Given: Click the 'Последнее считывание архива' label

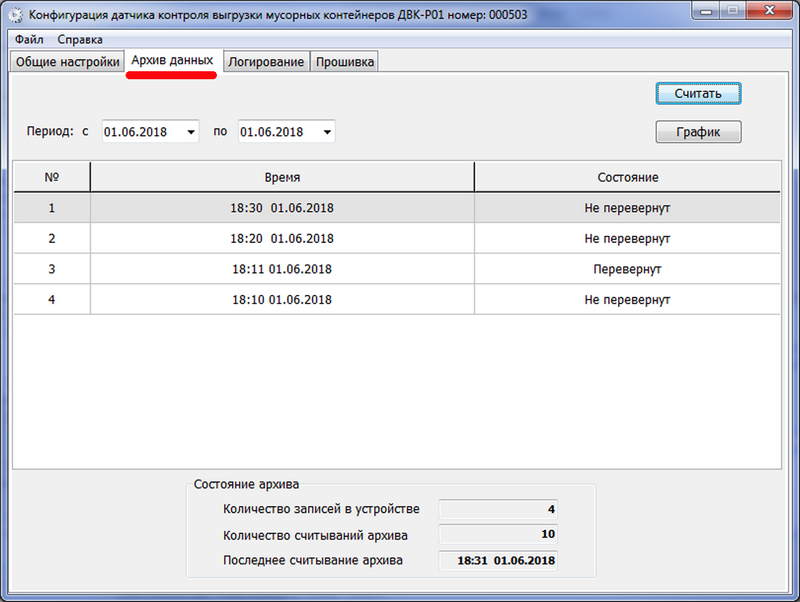Looking at the screenshot, I should click(313, 560).
